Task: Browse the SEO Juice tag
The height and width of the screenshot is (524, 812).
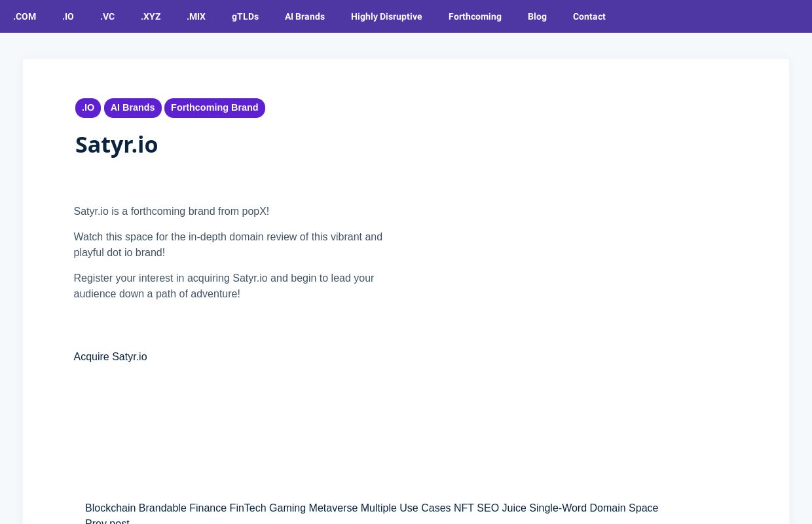Action: (x=502, y=508)
